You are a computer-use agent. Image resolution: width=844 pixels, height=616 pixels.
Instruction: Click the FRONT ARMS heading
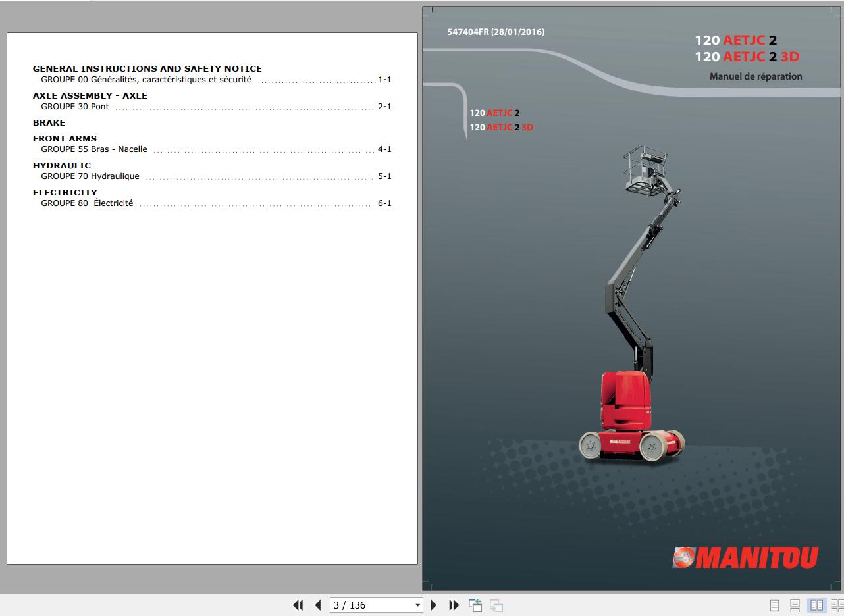65,138
